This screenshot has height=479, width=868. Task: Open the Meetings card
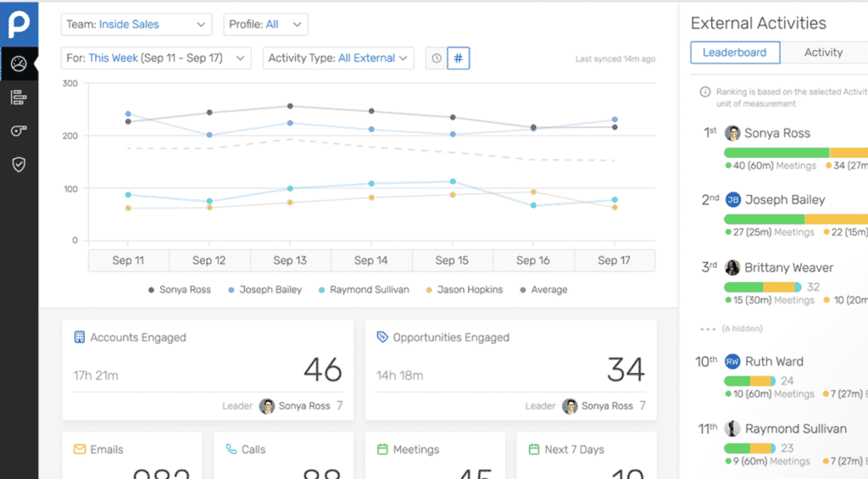click(x=435, y=456)
